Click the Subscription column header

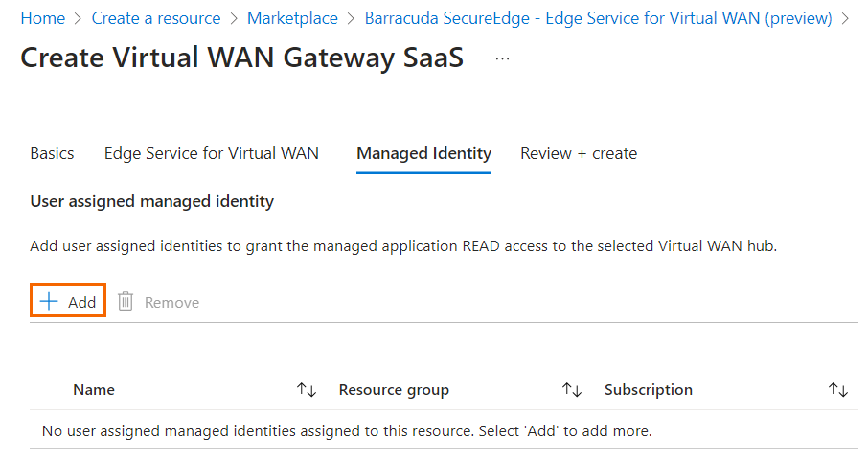click(649, 390)
